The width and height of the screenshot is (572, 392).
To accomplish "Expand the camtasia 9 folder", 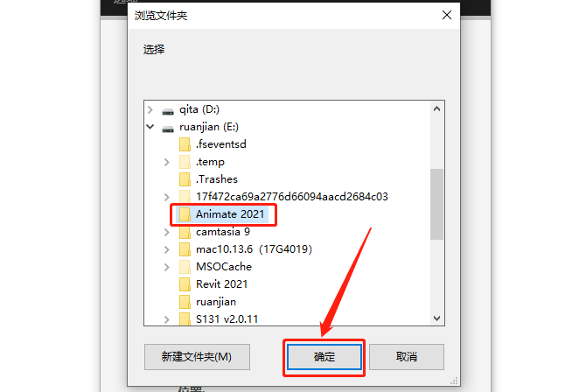I will pyautogui.click(x=167, y=232).
